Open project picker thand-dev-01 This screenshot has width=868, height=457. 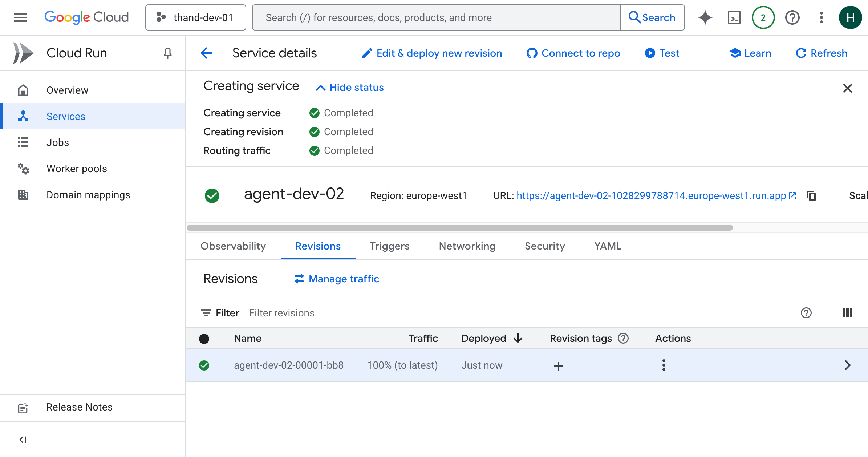tap(195, 17)
